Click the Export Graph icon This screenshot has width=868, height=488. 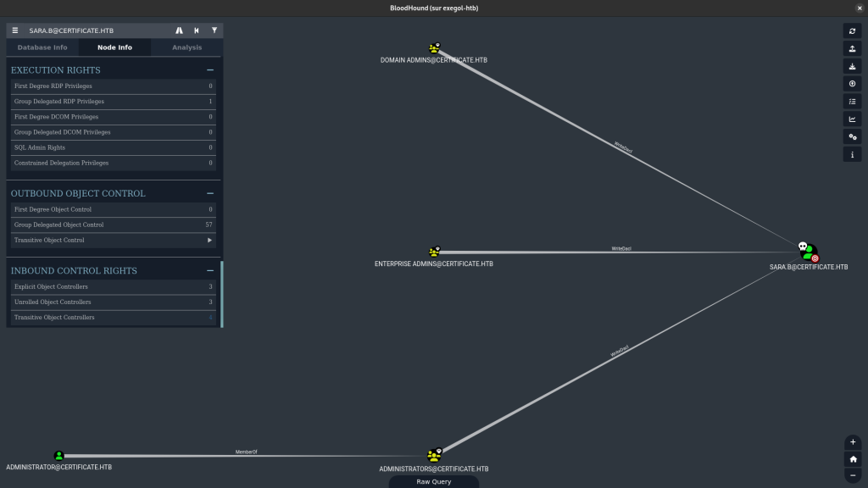click(x=853, y=48)
